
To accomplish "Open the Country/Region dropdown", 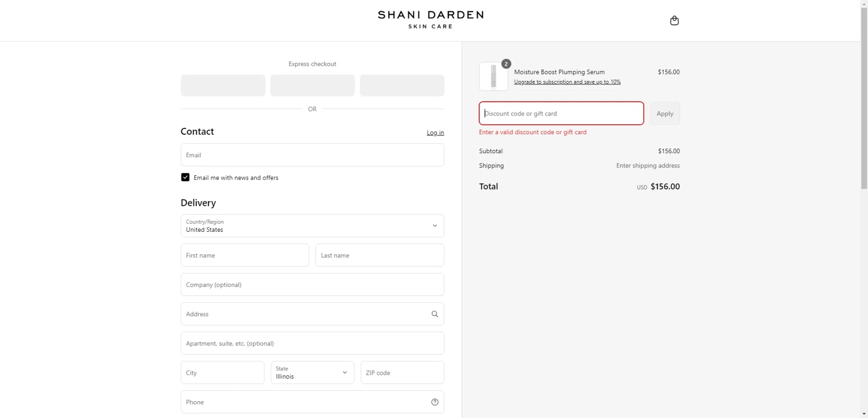I will (312, 226).
